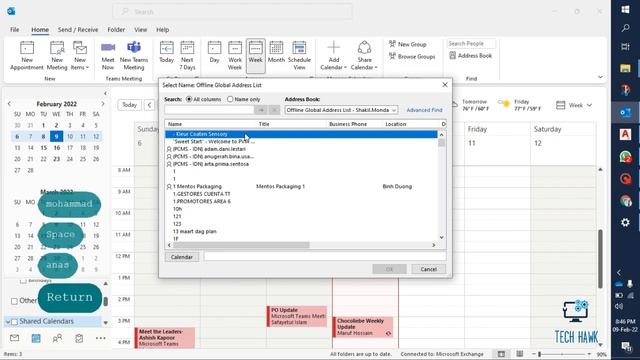This screenshot has height=360, width=640.
Task: Open Windows Settings gear in taskbar
Action: click(x=625, y=222)
